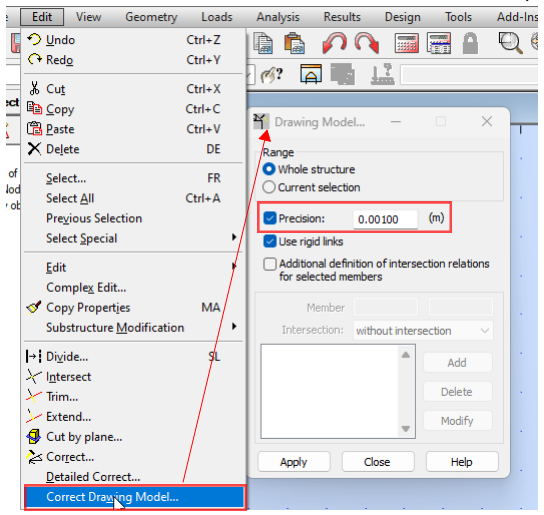Click the red Redo arrow toolbar icon
Viewport: 544px width, 515px height.
(367, 43)
